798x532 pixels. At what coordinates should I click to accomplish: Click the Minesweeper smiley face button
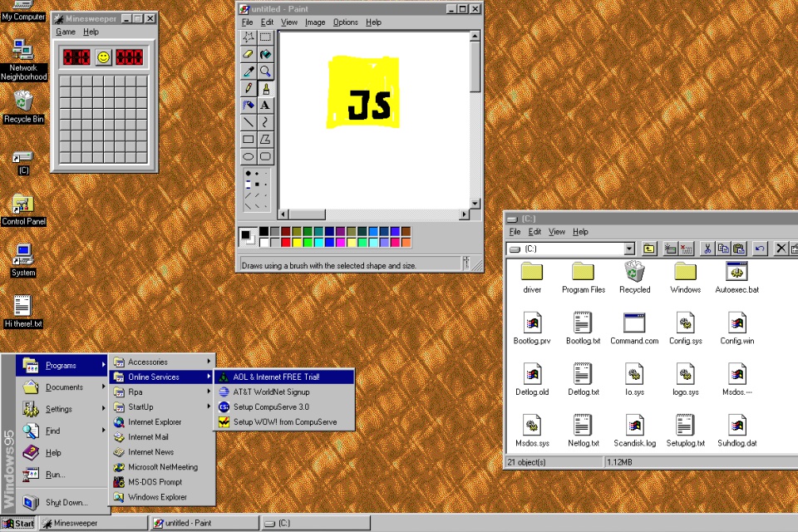(103, 57)
